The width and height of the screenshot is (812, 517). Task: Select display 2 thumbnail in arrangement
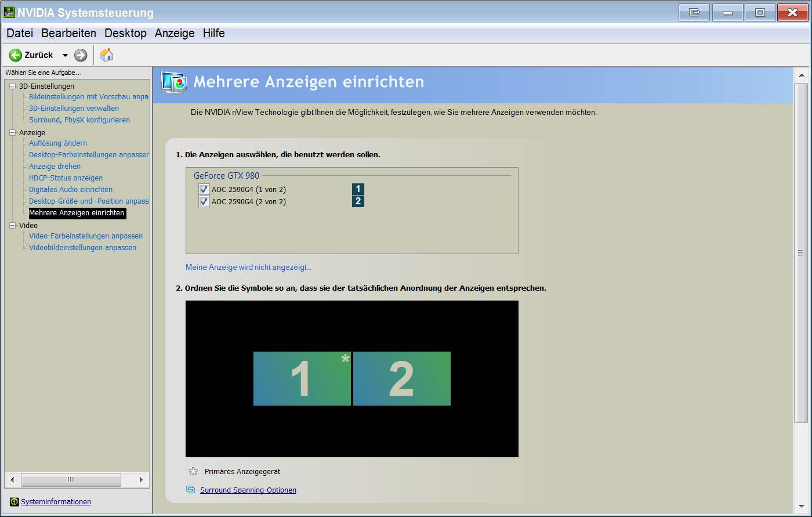tap(402, 378)
